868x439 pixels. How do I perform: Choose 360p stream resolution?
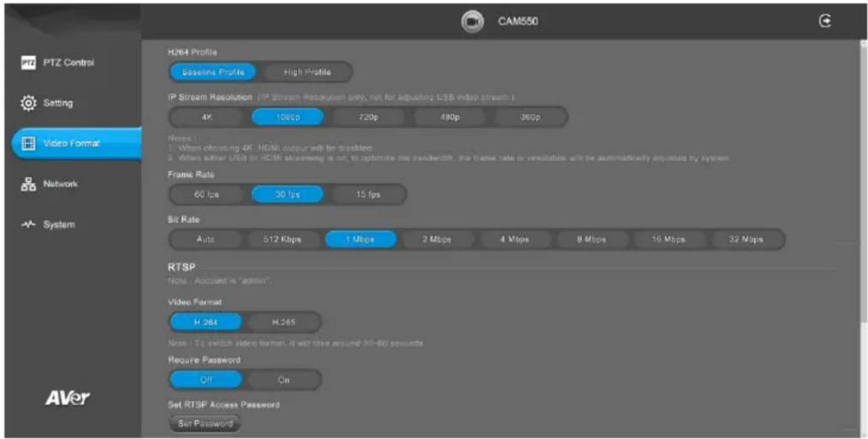pyautogui.click(x=530, y=117)
